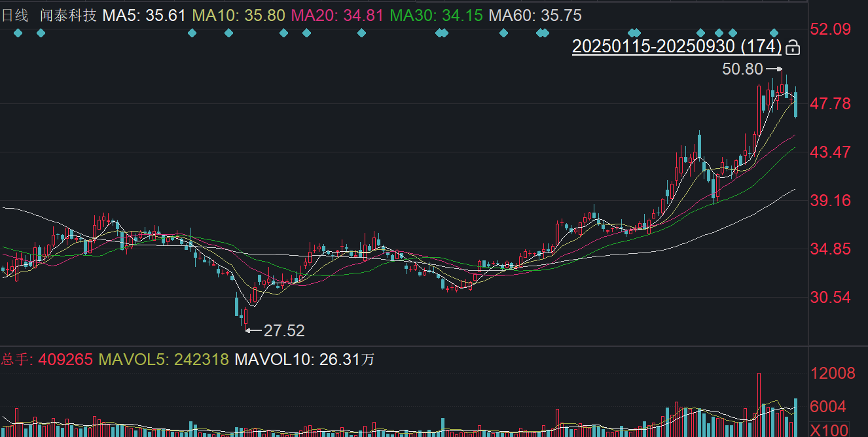Screen dimensions: 868x437
Task: Select the 日线 daily period label
Action: [x=14, y=15]
